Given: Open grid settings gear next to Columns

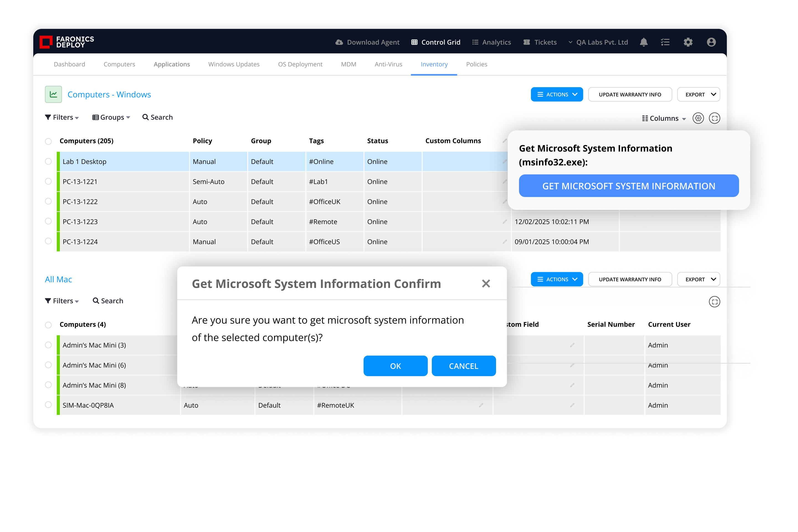Looking at the screenshot, I should pos(698,118).
